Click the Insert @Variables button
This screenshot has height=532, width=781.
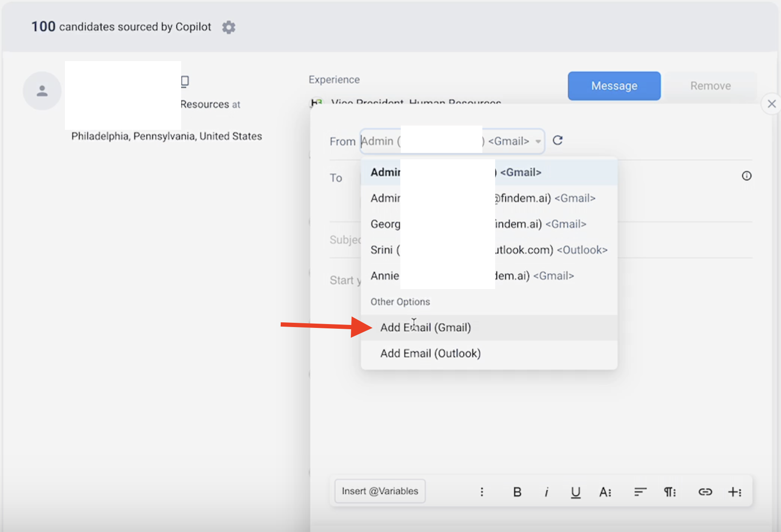tap(380, 491)
